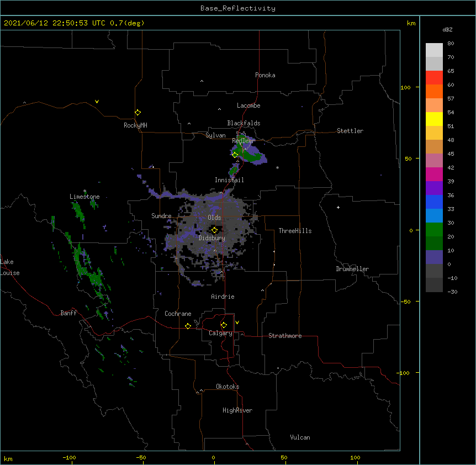Click the Limestone label
Image resolution: width=476 pixels, height=465 pixels.
tap(84, 197)
